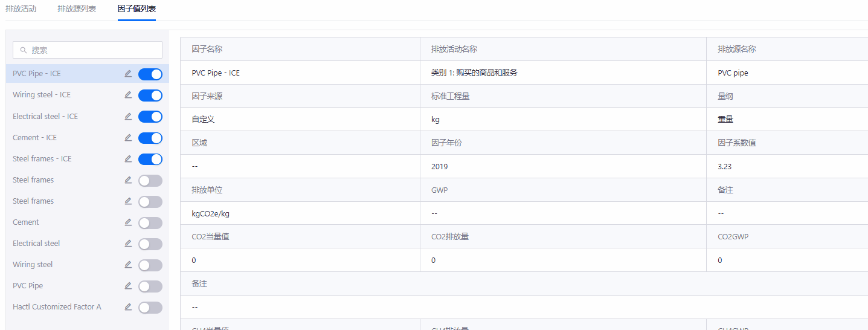Click pencil icon beside plain PVC Pipe

128,285
